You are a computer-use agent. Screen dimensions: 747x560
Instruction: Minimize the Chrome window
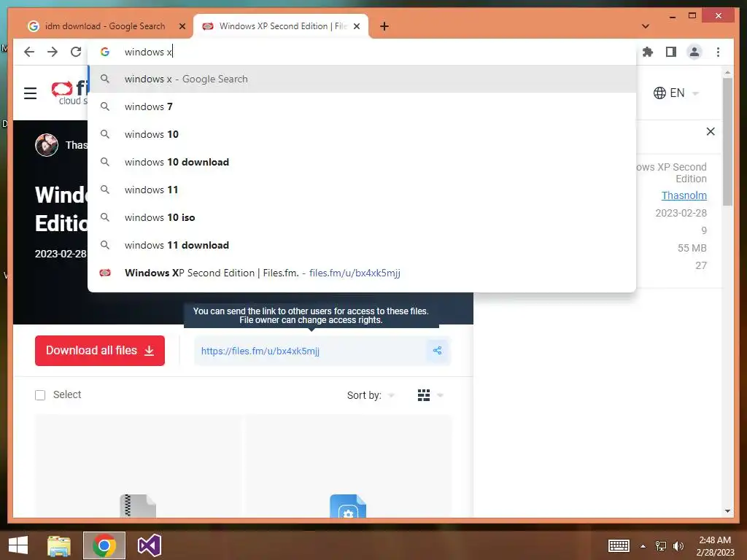click(672, 16)
